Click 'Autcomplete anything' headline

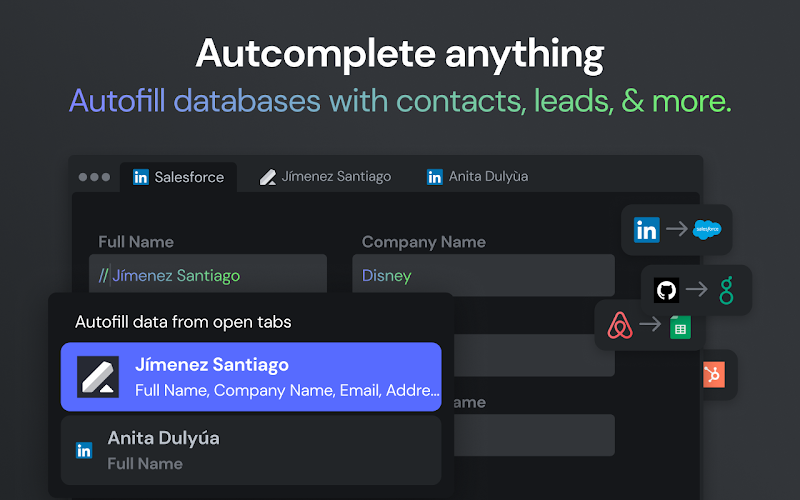pos(400,54)
